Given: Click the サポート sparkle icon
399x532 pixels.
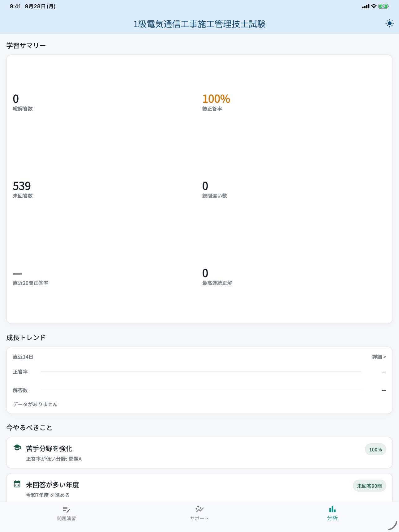Looking at the screenshot, I should click(x=199, y=509).
